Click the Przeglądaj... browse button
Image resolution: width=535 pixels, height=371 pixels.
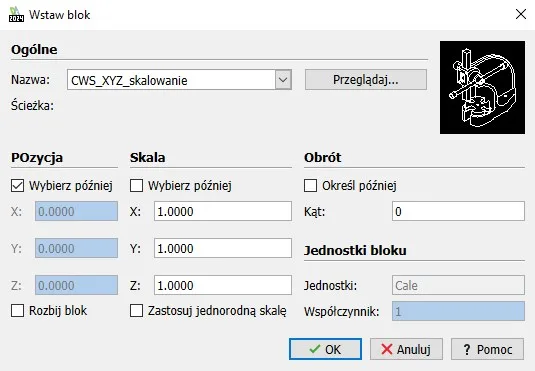point(366,80)
